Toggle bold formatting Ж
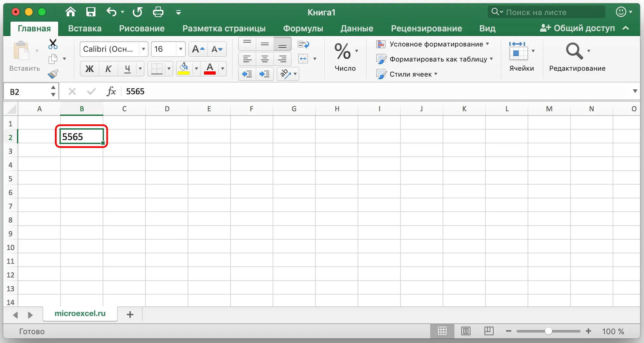Image resolution: width=644 pixels, height=343 pixels. pos(89,69)
